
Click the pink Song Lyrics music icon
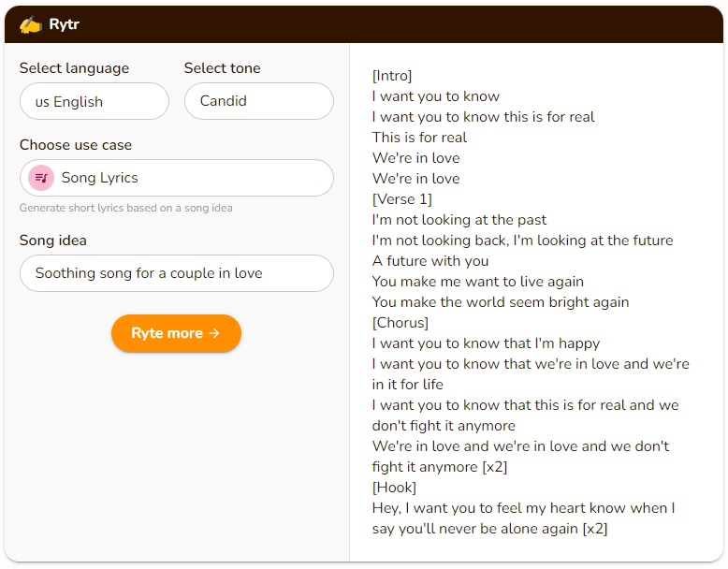(x=41, y=178)
